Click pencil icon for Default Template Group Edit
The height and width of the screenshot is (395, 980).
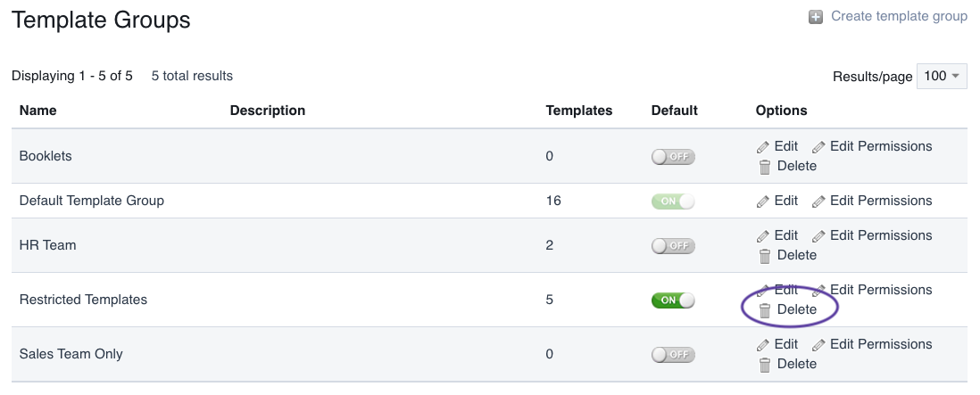pyautogui.click(x=762, y=202)
